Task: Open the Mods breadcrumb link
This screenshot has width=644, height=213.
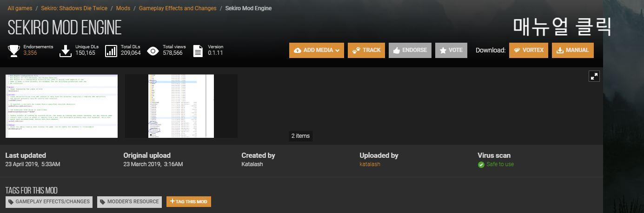Action: pos(123,8)
